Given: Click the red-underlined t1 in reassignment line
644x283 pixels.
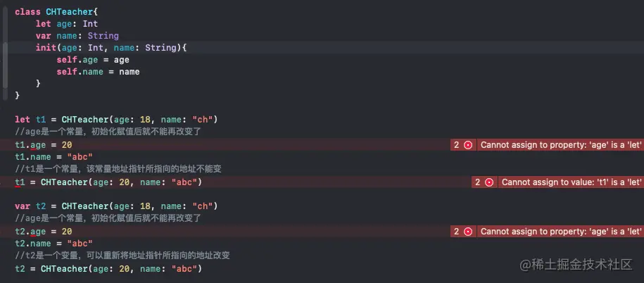Looking at the screenshot, I should (x=20, y=182).
